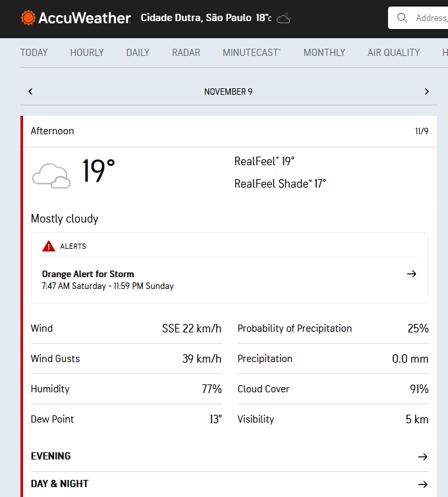
Task: Click the 19° temperature reading
Action: coord(99,170)
